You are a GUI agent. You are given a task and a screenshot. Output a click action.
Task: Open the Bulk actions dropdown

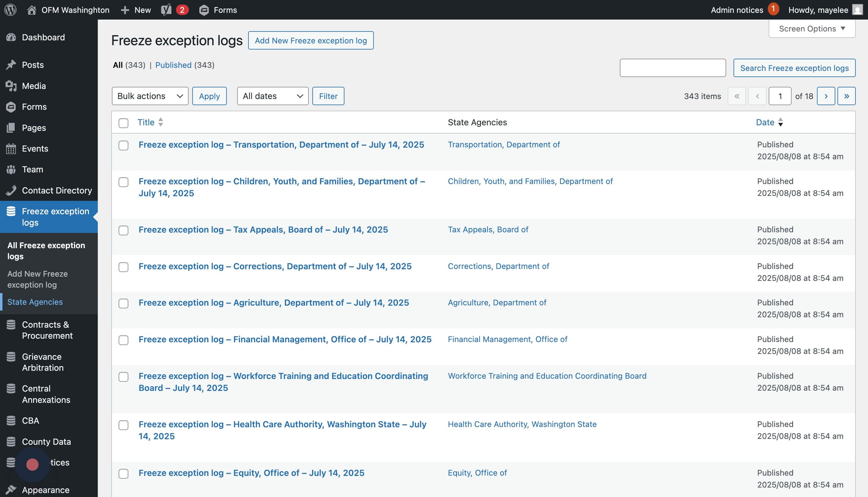[x=150, y=96]
